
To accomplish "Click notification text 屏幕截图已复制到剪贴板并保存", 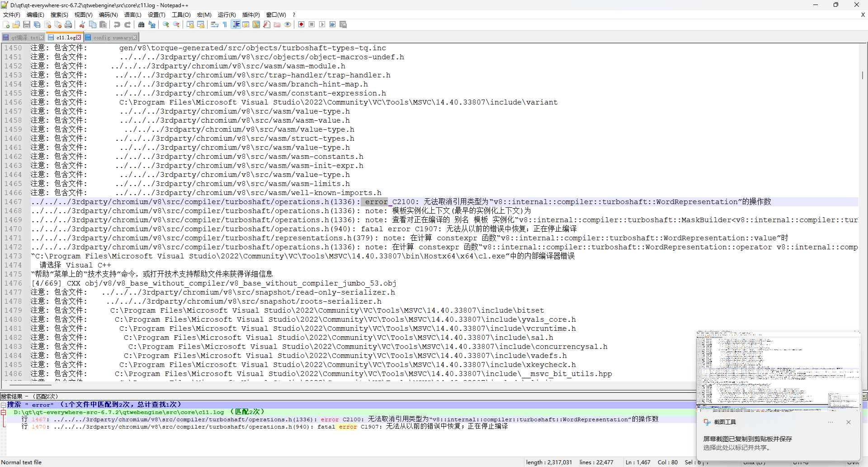I will pos(747,439).
